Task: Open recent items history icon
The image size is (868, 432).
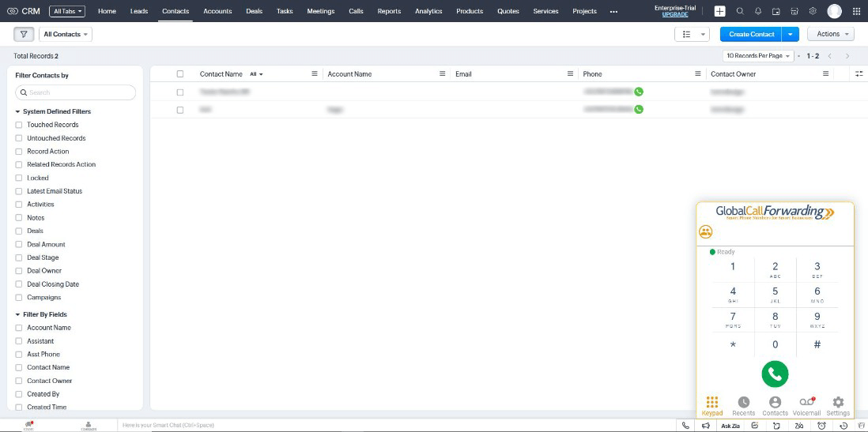Action: 843,426
